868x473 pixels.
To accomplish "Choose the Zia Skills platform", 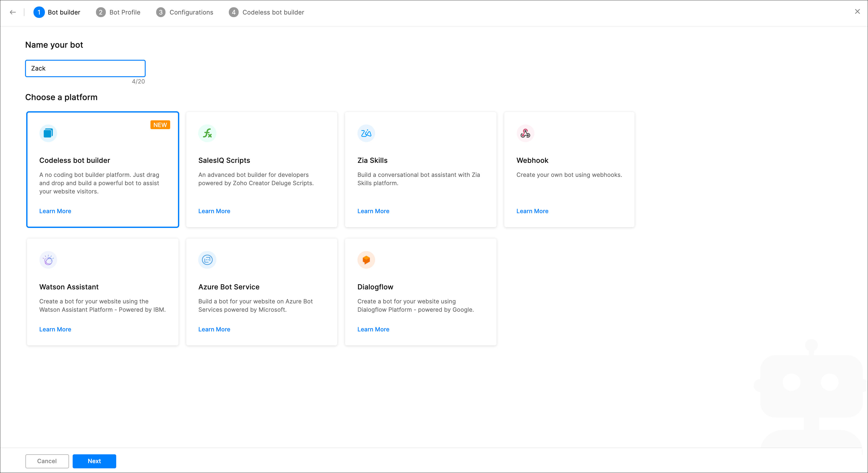I will click(x=421, y=169).
